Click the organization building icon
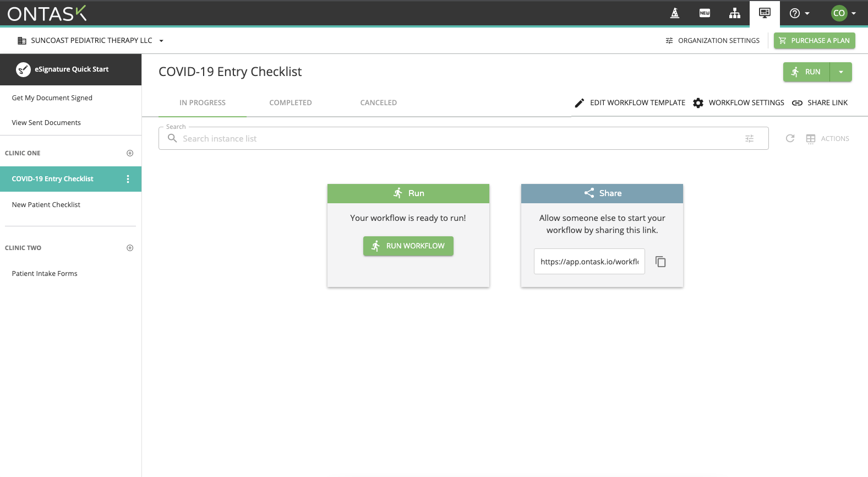This screenshot has width=868, height=477. (22, 41)
